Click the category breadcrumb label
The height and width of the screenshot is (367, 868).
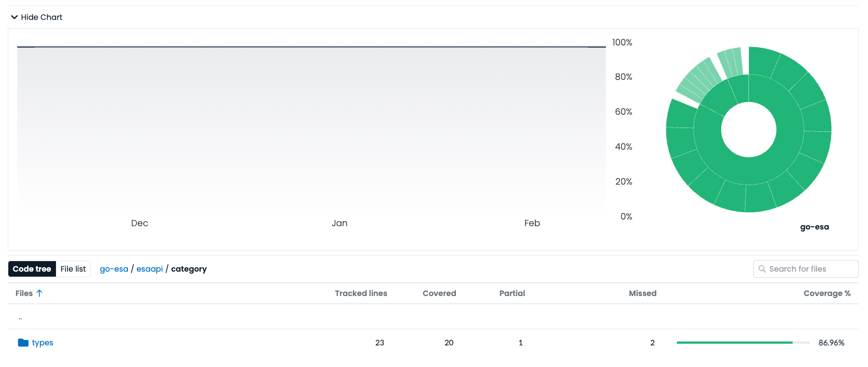click(189, 269)
